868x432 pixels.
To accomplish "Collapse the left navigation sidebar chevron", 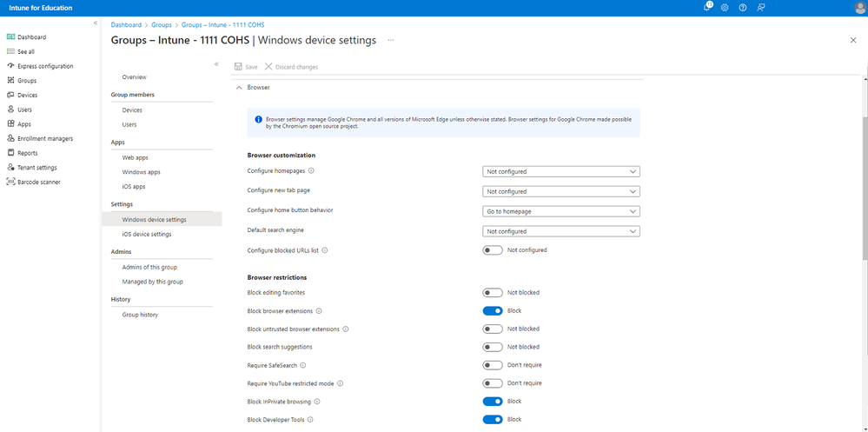I will pyautogui.click(x=96, y=23).
